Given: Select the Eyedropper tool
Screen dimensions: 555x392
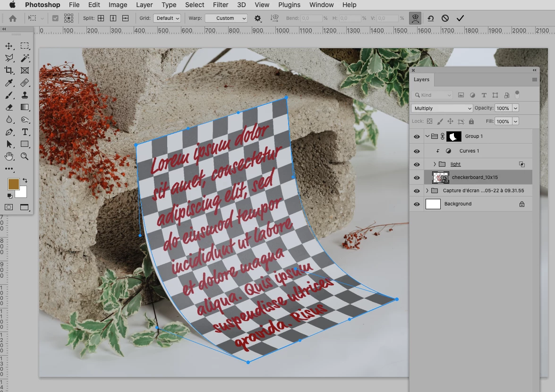Looking at the screenshot, I should [x=9, y=83].
